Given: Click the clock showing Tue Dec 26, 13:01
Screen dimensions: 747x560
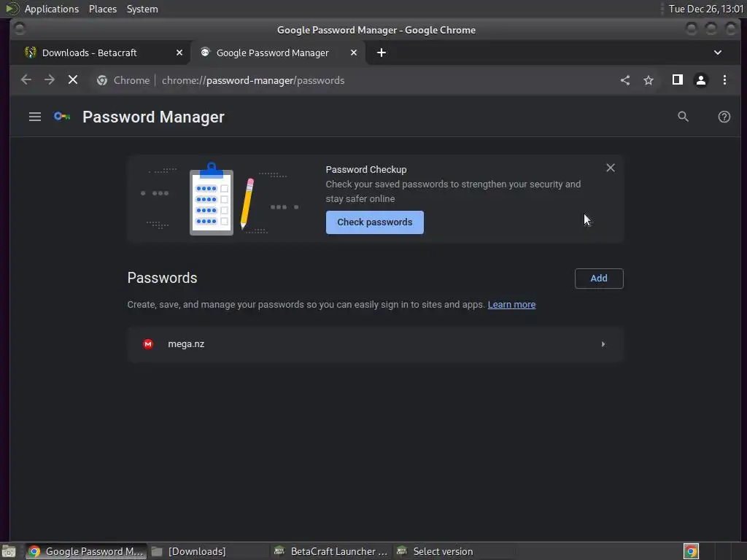Looking at the screenshot, I should tap(706, 9).
